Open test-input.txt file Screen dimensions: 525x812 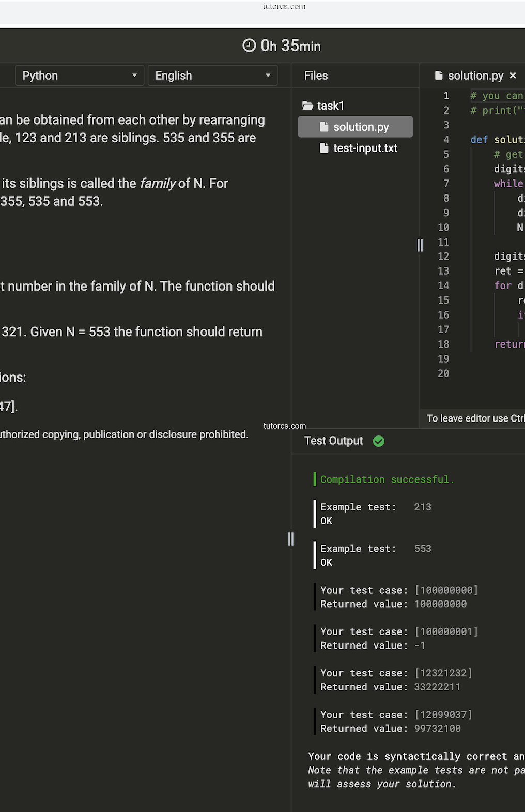click(x=359, y=148)
